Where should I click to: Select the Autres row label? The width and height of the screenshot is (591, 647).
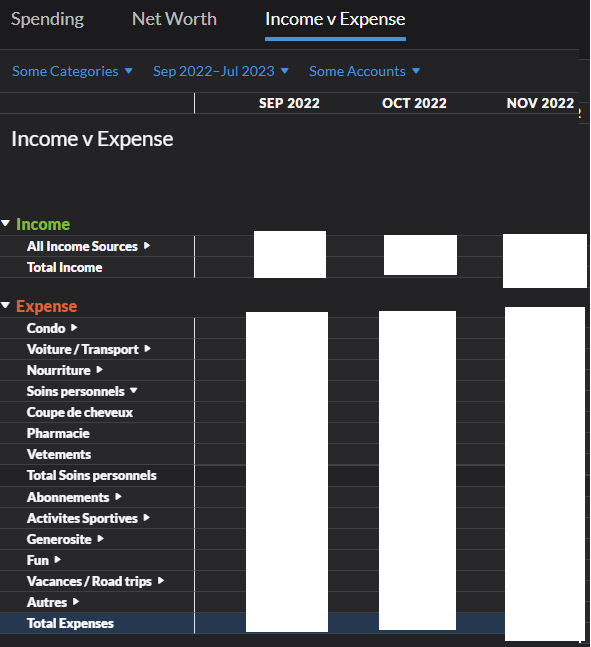point(47,602)
